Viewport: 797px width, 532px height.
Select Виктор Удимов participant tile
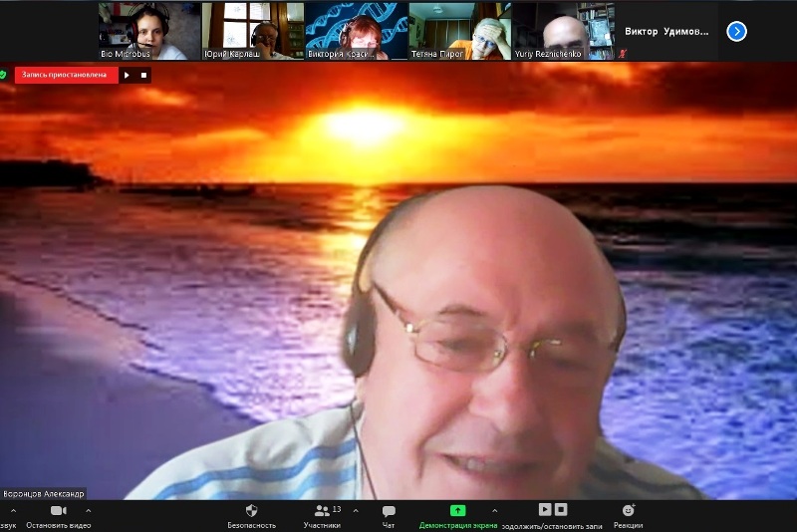[666, 31]
